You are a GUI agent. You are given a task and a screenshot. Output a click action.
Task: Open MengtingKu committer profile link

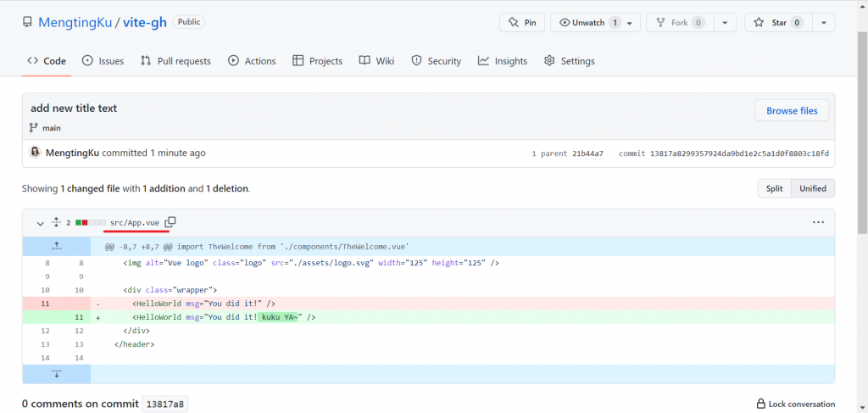73,153
